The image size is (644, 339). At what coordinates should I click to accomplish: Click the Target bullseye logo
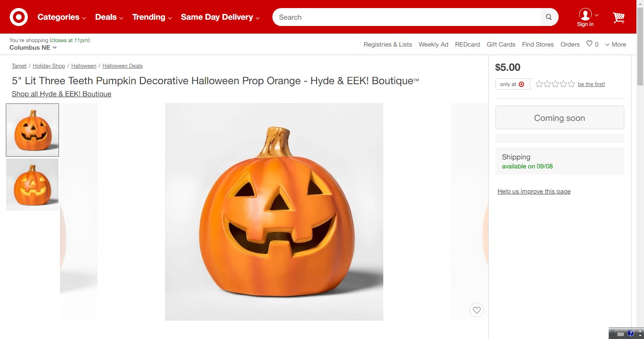coord(19,17)
